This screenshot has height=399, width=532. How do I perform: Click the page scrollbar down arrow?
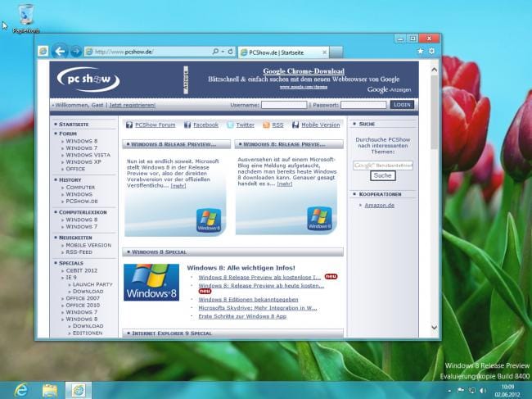(x=435, y=328)
